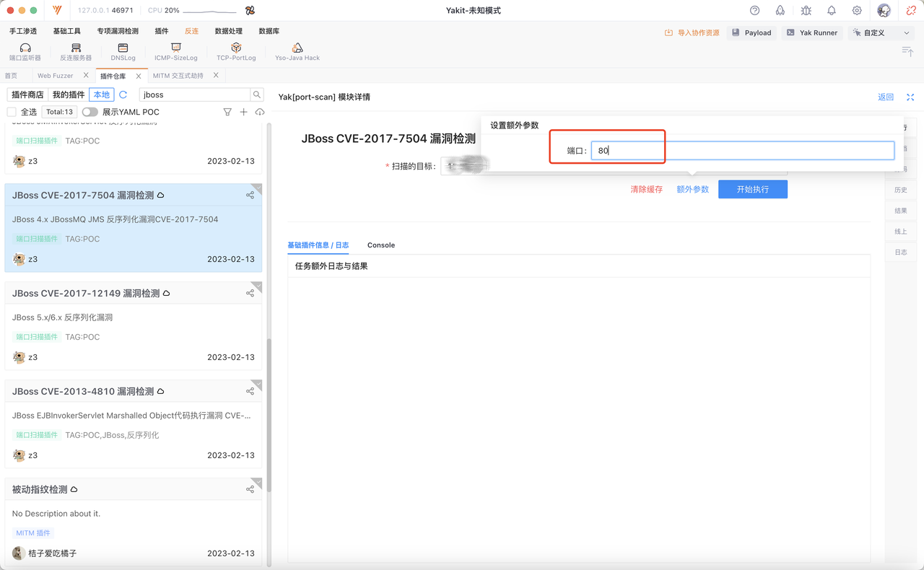Open the Payload button

click(751, 32)
